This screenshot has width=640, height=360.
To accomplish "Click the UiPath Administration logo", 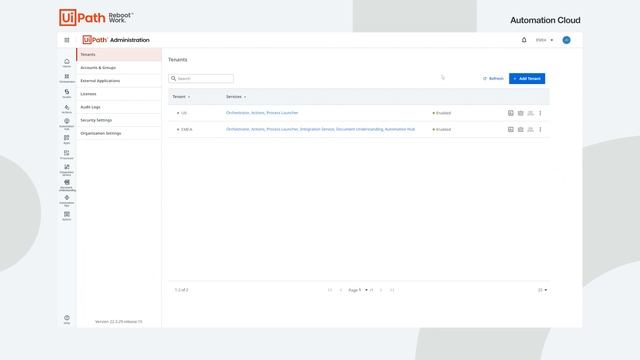I will (x=116, y=40).
